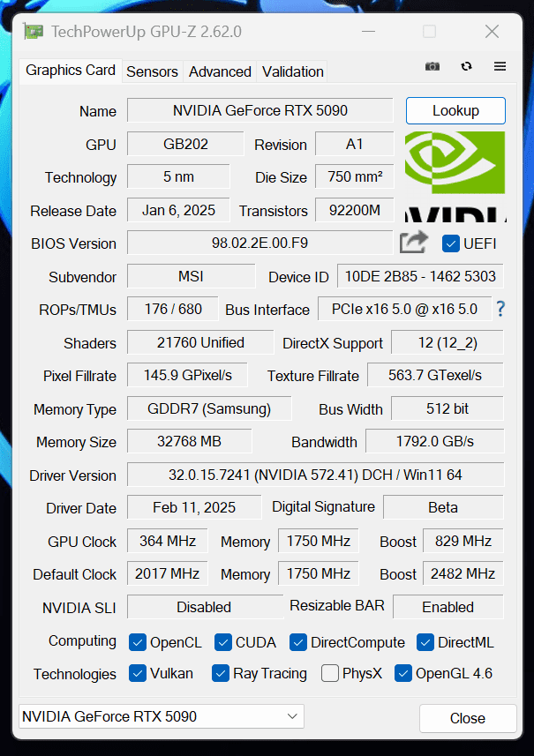Switch to the Graphics Card tab
Viewport: 534px width, 756px height.
click(x=71, y=71)
